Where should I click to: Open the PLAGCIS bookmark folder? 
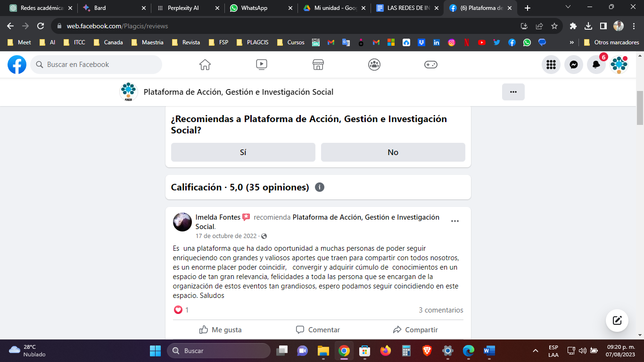click(x=253, y=42)
